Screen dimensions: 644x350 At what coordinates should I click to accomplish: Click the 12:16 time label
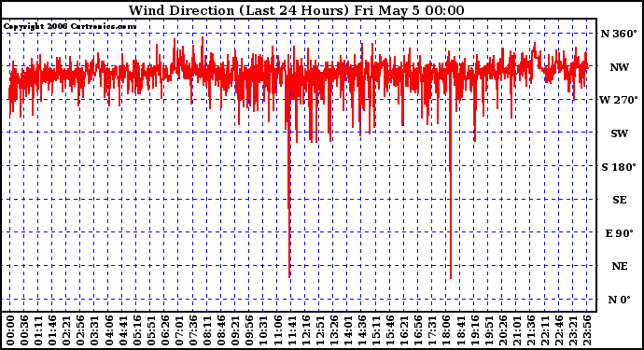coord(305,330)
